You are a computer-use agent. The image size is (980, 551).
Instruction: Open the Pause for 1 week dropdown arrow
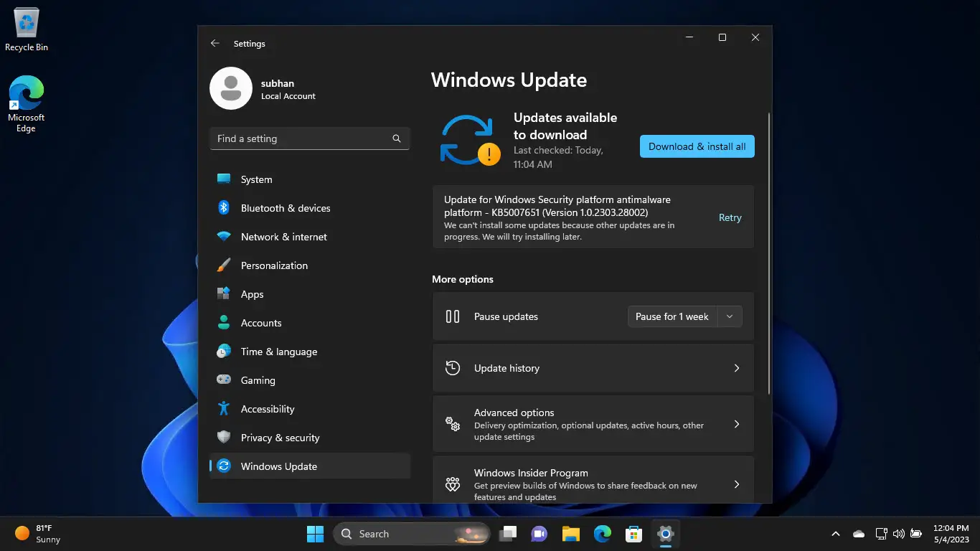tap(730, 316)
